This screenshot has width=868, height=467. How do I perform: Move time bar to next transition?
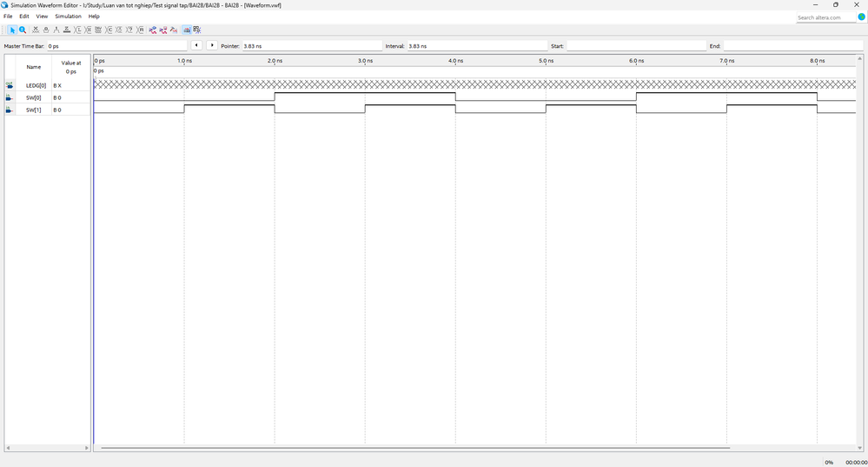[x=212, y=45]
